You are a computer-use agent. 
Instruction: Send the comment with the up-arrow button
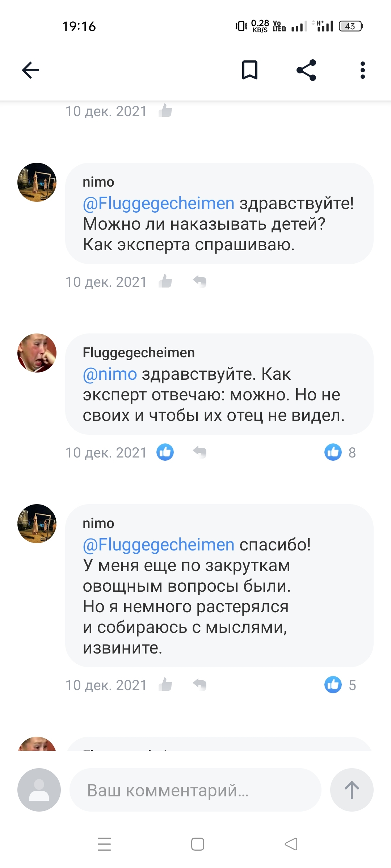(x=352, y=790)
